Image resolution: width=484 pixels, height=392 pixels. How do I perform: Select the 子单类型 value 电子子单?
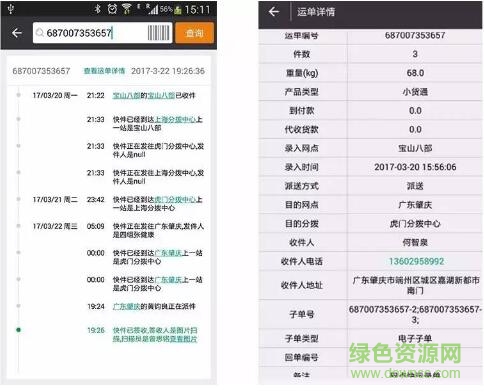(x=415, y=339)
